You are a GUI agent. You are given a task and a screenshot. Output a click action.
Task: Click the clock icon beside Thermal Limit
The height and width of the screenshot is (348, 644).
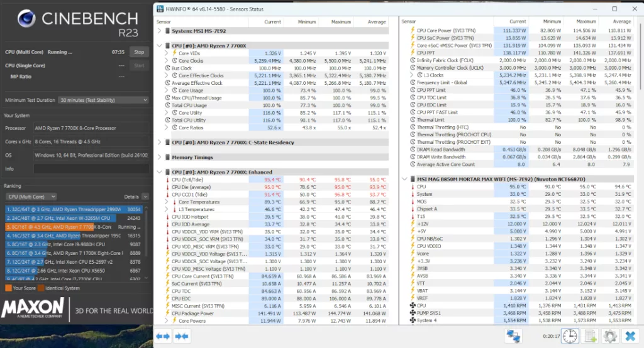tap(413, 120)
